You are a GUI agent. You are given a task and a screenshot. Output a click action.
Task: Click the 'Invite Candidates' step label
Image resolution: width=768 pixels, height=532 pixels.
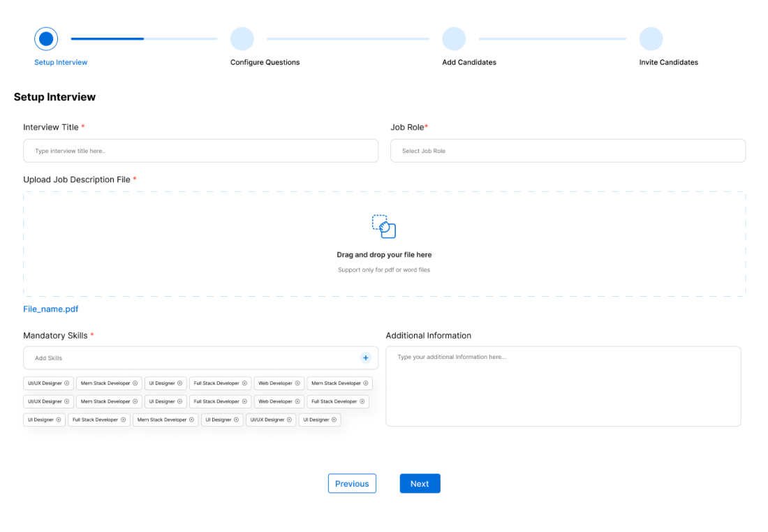[x=669, y=62]
